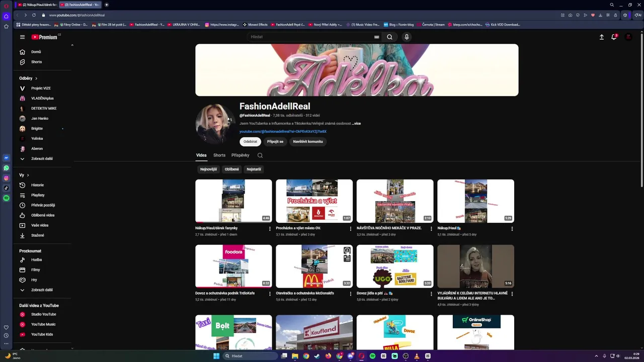
Task: Play McDonald's ochutnávka video thumbnail
Action: click(x=314, y=266)
